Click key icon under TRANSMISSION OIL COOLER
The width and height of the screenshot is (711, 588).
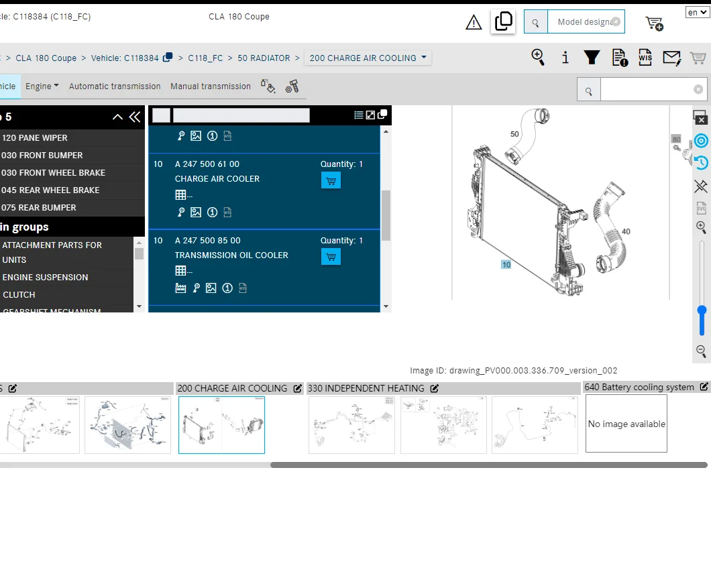[x=197, y=288]
